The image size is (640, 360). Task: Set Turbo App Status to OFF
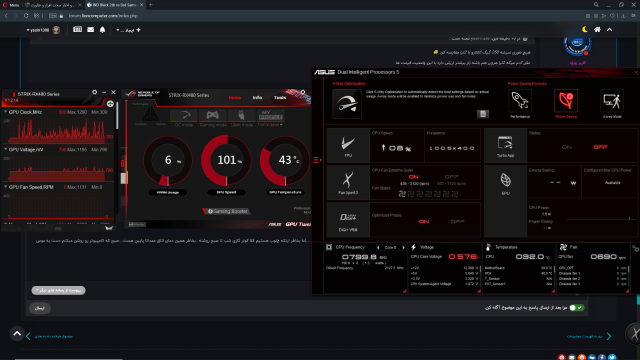[600, 147]
